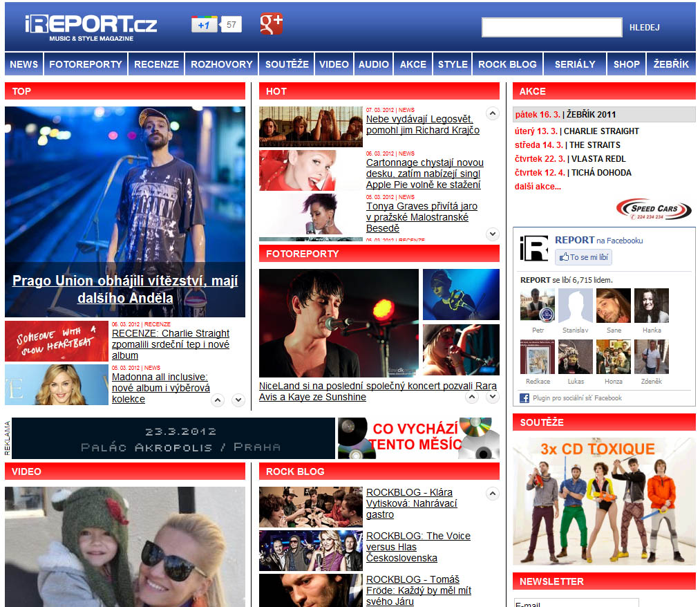Image resolution: width=700 pixels, height=607 pixels.
Task: Click the iR Facebook page logo
Action: [x=534, y=248]
